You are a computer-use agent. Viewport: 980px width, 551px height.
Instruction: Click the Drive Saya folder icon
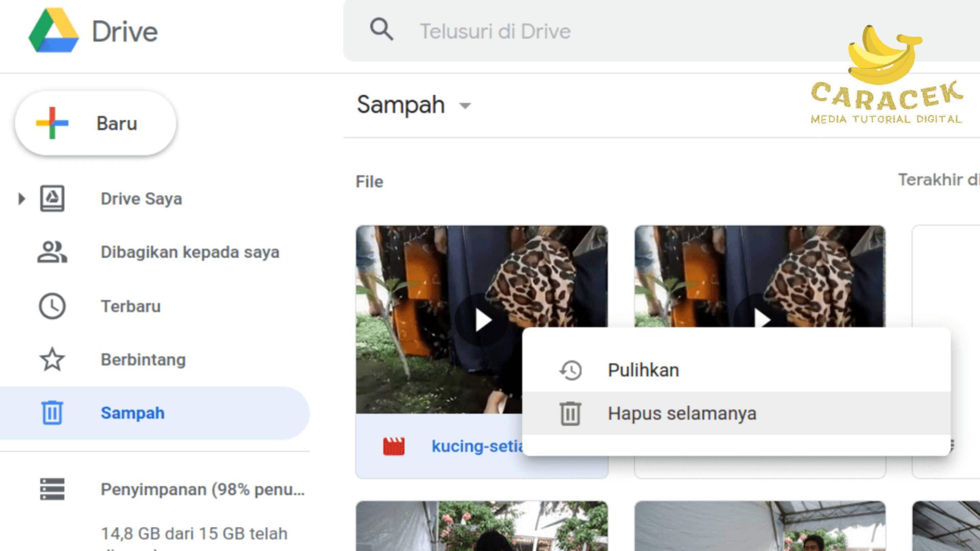(x=52, y=199)
